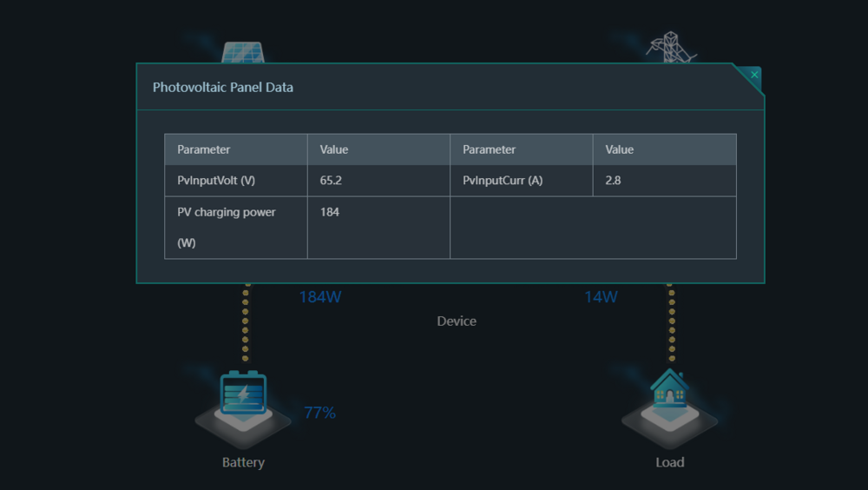Click the Value header above 2.8
The width and height of the screenshot is (868, 490).
click(x=664, y=149)
